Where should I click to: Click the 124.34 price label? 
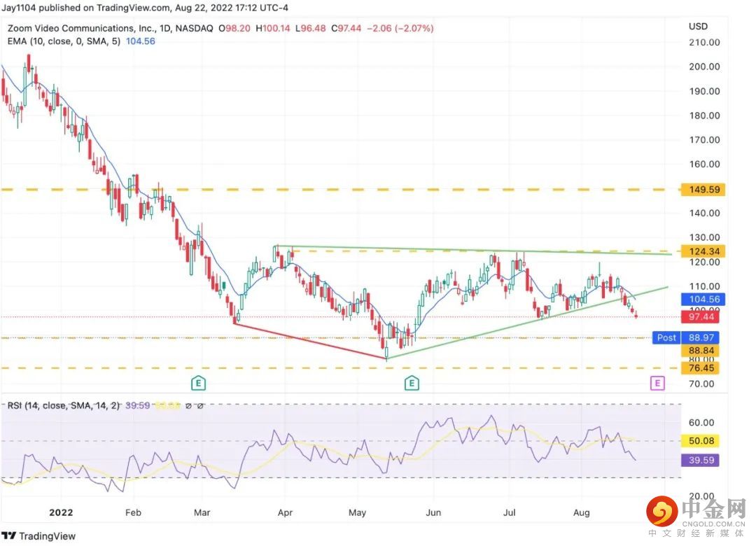(703, 251)
